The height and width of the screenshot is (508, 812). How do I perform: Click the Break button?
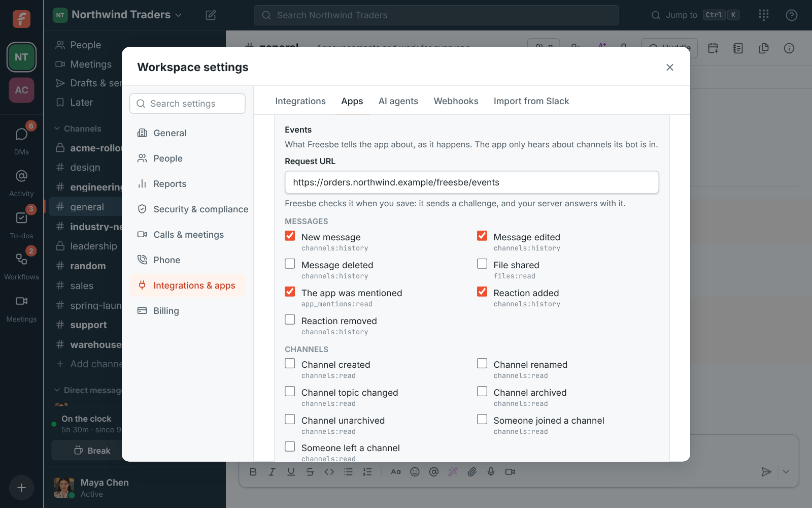pyautogui.click(x=92, y=451)
